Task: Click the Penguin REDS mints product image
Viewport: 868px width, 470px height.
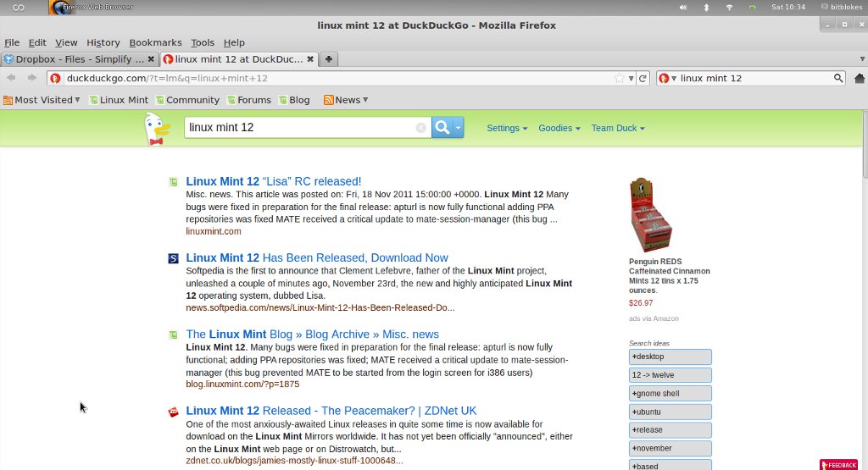Action: click(x=651, y=214)
